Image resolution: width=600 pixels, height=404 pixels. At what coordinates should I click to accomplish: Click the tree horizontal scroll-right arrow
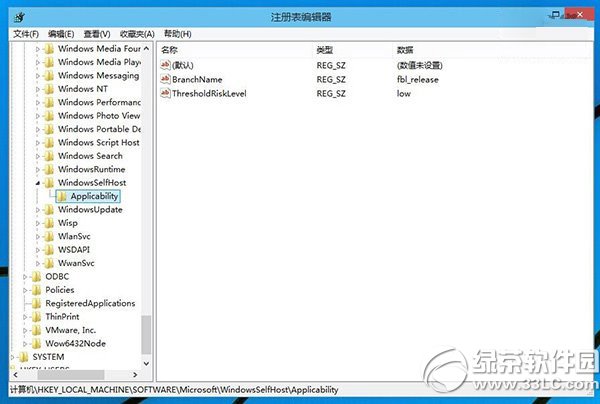[x=135, y=375]
